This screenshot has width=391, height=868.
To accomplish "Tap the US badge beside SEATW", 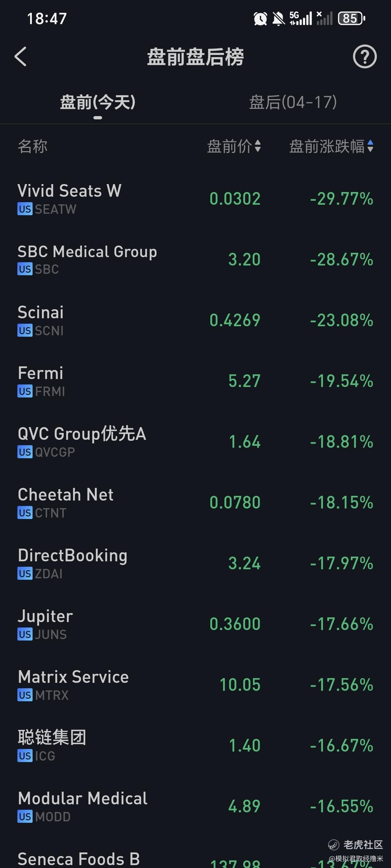I will click(25, 209).
